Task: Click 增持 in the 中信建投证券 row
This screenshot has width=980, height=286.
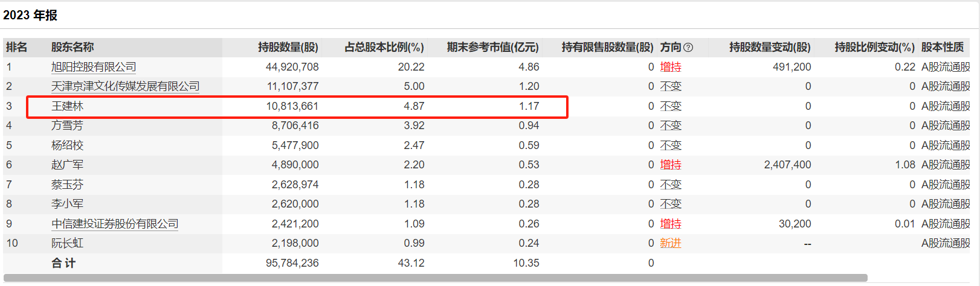Action: pyautogui.click(x=671, y=224)
